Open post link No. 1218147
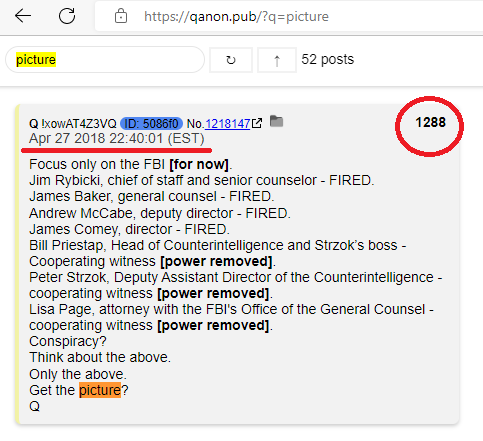The image size is (483, 441). pos(227,124)
